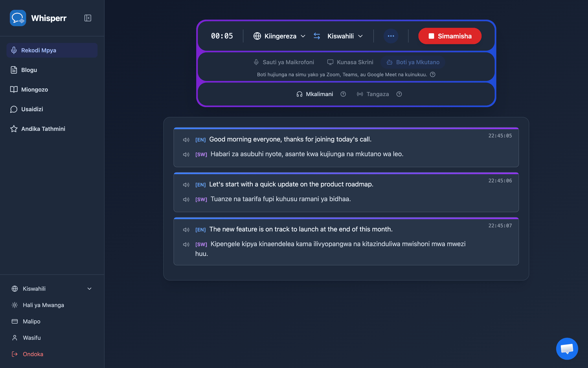
Task: Open Malipo billing page
Action: [52, 321]
